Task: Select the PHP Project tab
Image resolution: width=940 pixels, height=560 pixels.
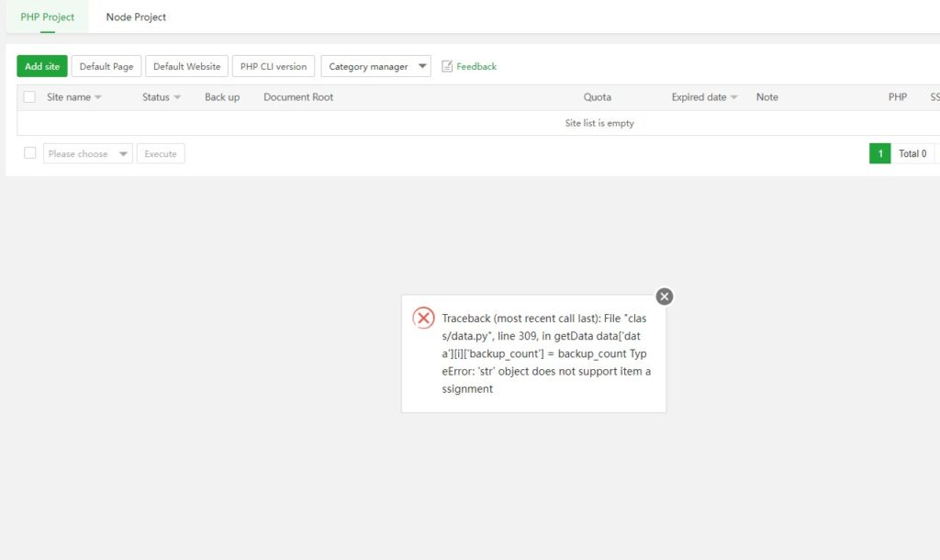Action: click(x=47, y=17)
